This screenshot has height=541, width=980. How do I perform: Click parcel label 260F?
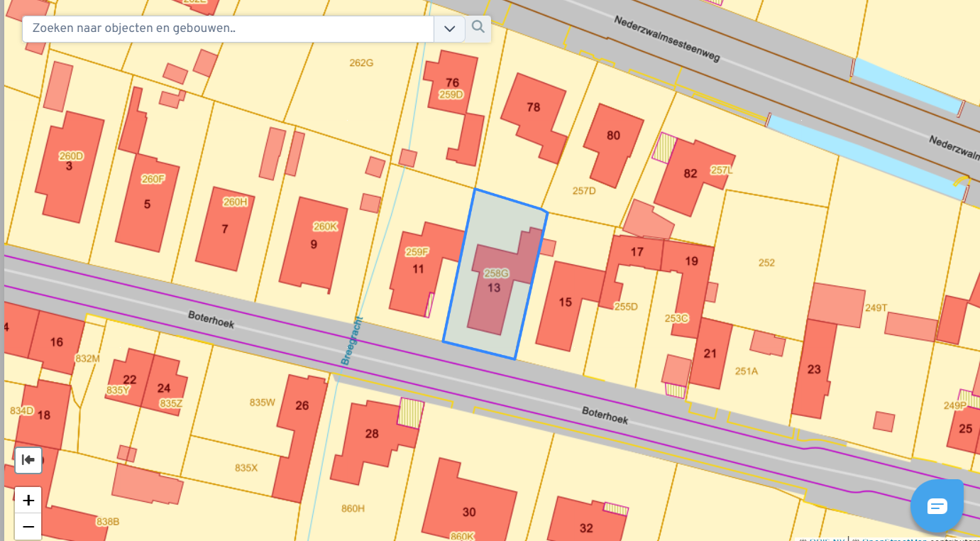click(x=153, y=179)
